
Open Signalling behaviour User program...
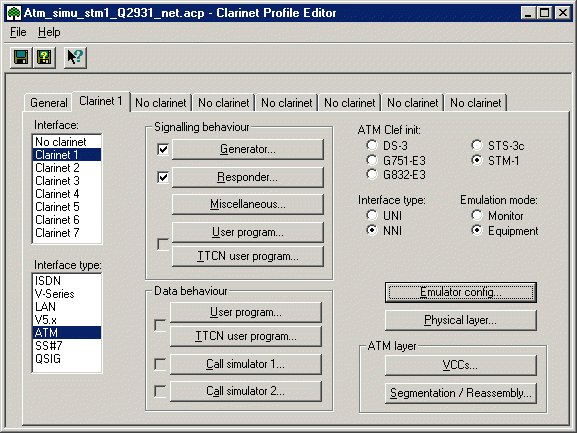(248, 232)
